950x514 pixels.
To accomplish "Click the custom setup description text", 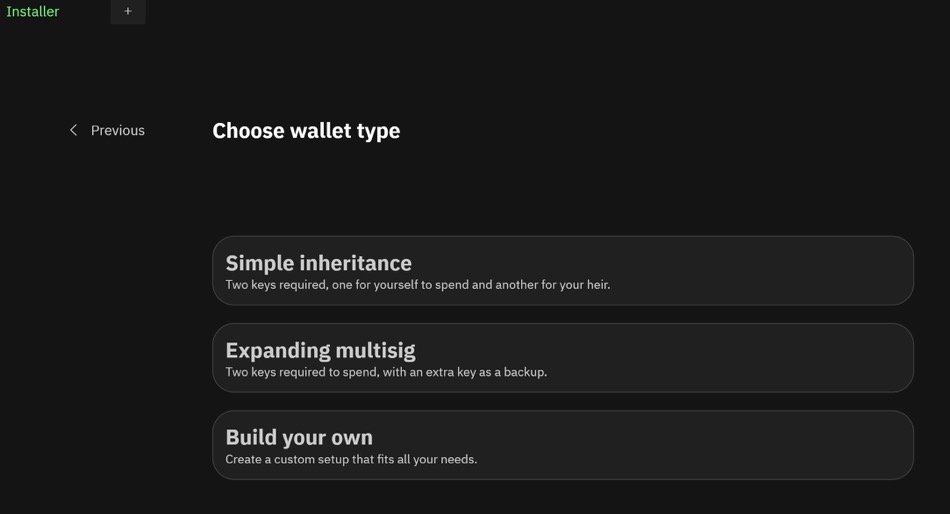I will [x=351, y=459].
